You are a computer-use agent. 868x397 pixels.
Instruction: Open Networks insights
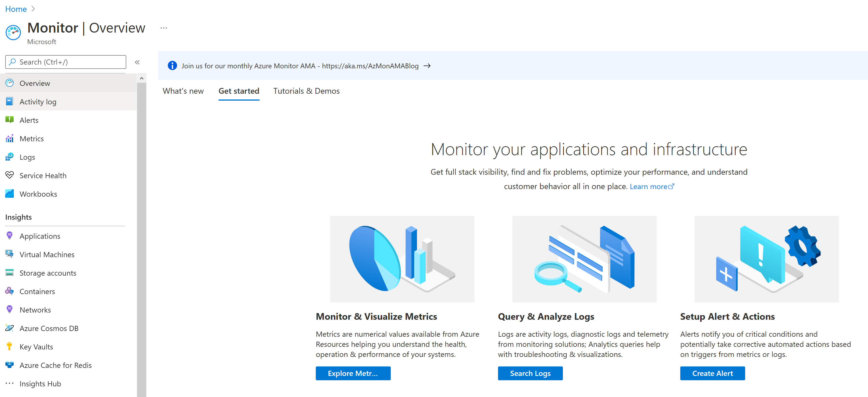[68, 310]
